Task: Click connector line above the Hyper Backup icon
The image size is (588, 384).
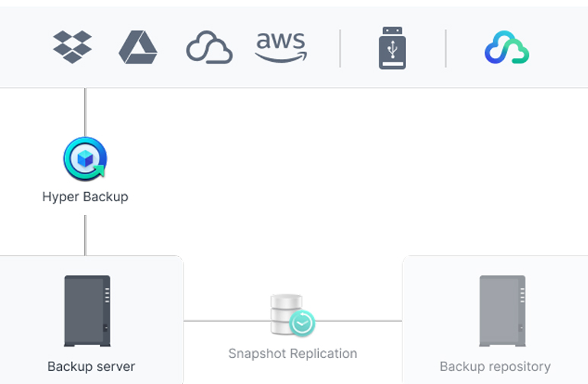Action: (85, 111)
